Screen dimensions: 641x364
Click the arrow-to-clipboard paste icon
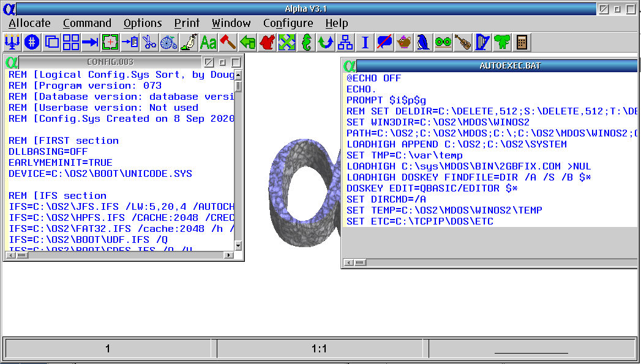point(130,42)
